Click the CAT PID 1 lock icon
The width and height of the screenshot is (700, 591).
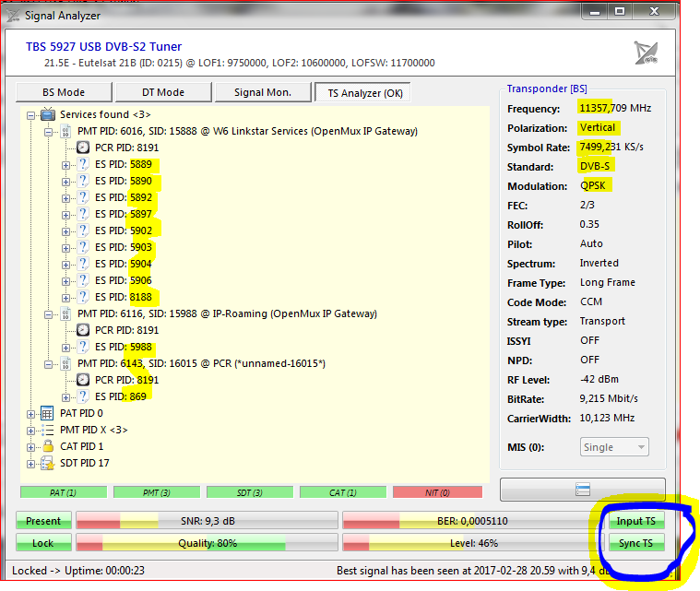[x=49, y=447]
